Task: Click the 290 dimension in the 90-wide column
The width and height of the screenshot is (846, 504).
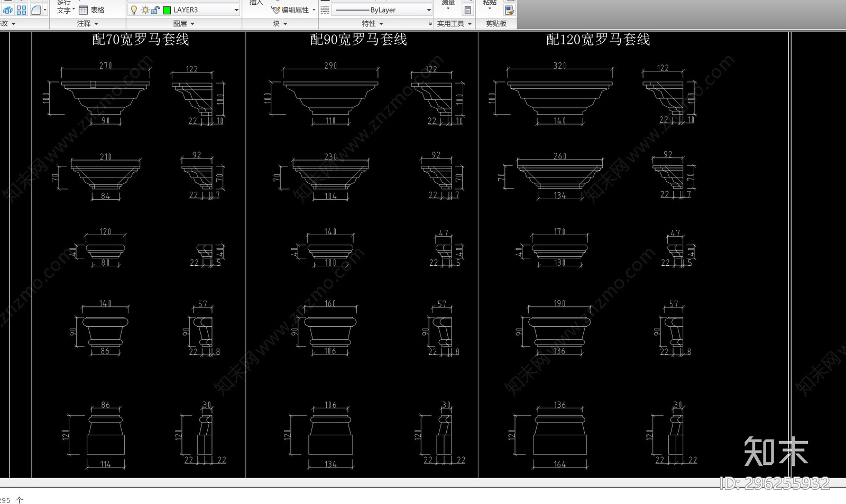Action: pos(330,66)
